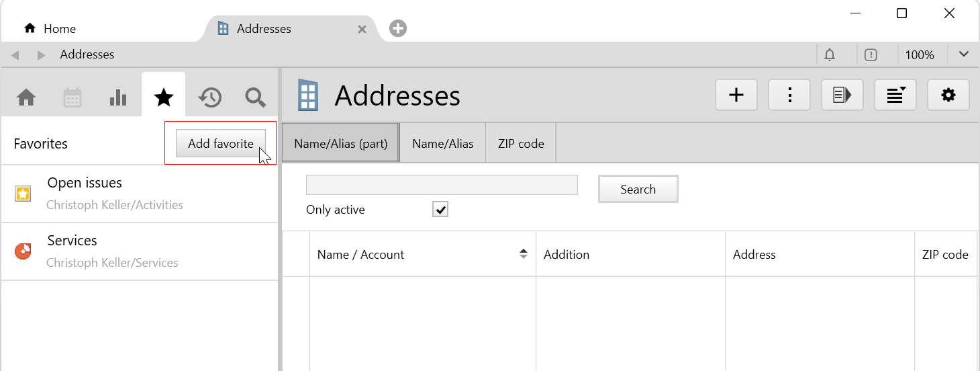Viewport: 980px width, 371px height.
Task: Open the settings gear in Addresses header
Action: coord(948,95)
